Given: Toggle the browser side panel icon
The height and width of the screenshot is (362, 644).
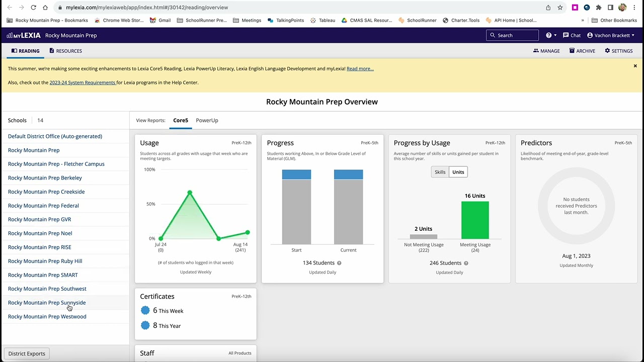Looking at the screenshot, I should (610, 8).
